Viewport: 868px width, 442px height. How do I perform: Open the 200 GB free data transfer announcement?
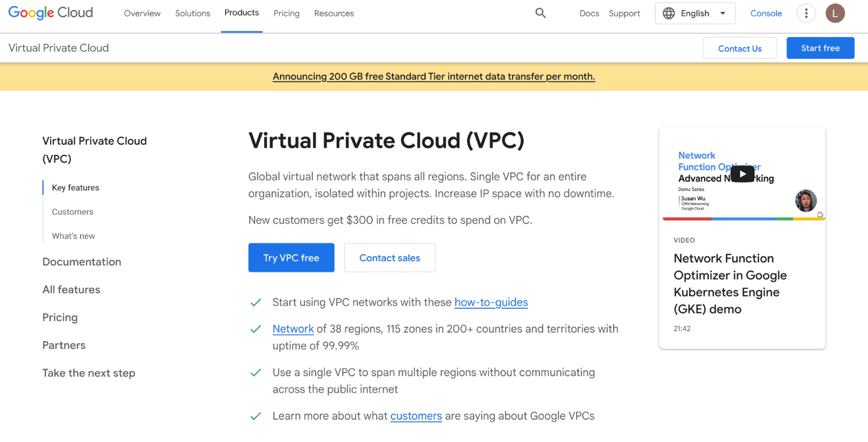click(433, 76)
